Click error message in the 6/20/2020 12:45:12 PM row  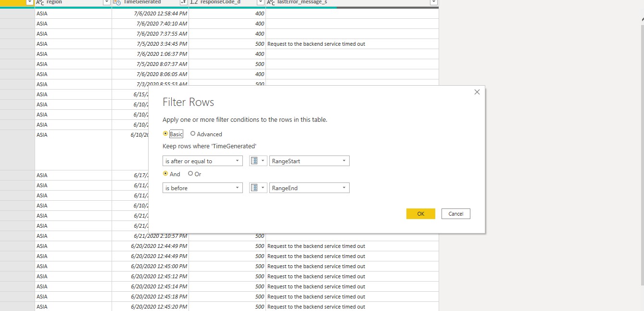(352, 276)
